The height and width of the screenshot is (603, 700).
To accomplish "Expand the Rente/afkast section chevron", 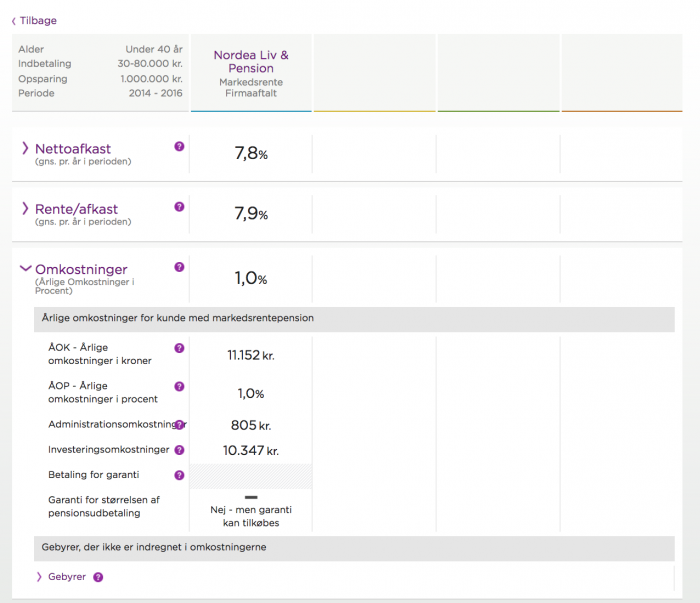I will [x=25, y=208].
